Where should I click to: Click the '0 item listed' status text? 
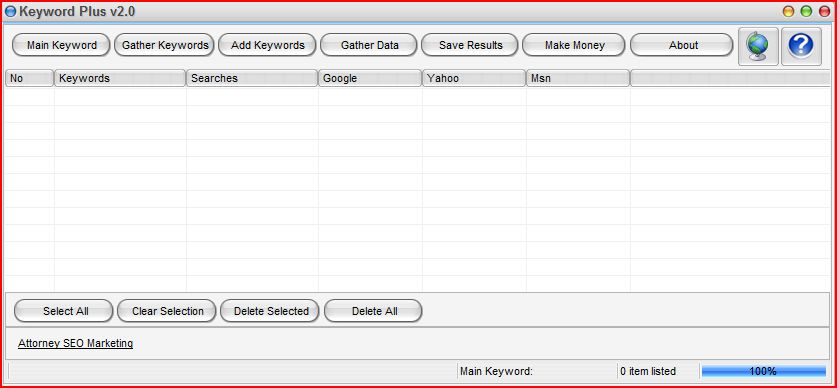(x=648, y=371)
